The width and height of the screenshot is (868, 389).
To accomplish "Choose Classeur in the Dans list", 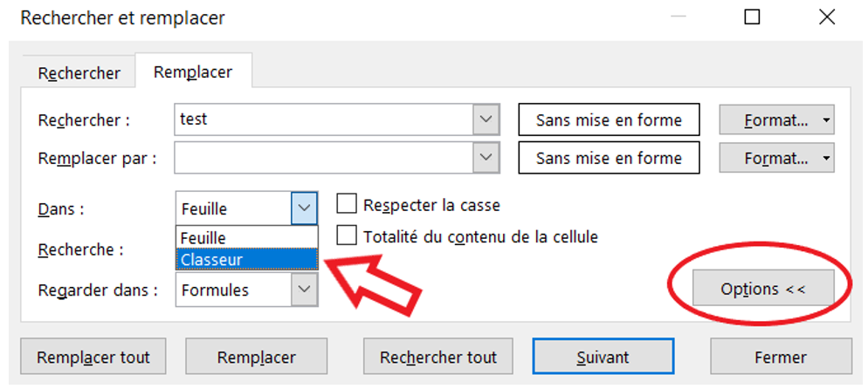I will click(247, 258).
